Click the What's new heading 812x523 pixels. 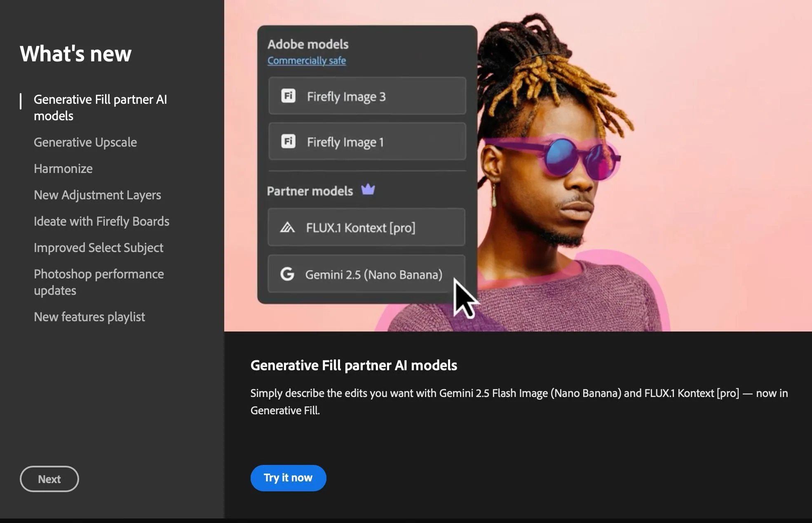pos(75,54)
